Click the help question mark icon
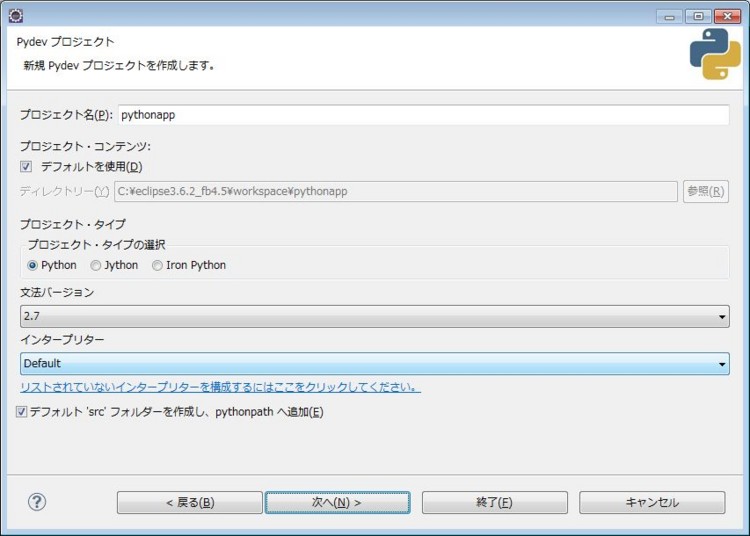This screenshot has height=536, width=750. (x=37, y=502)
